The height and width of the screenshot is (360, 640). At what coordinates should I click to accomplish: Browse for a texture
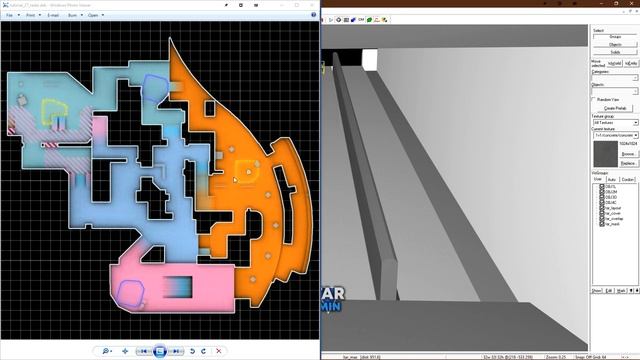pyautogui.click(x=628, y=154)
